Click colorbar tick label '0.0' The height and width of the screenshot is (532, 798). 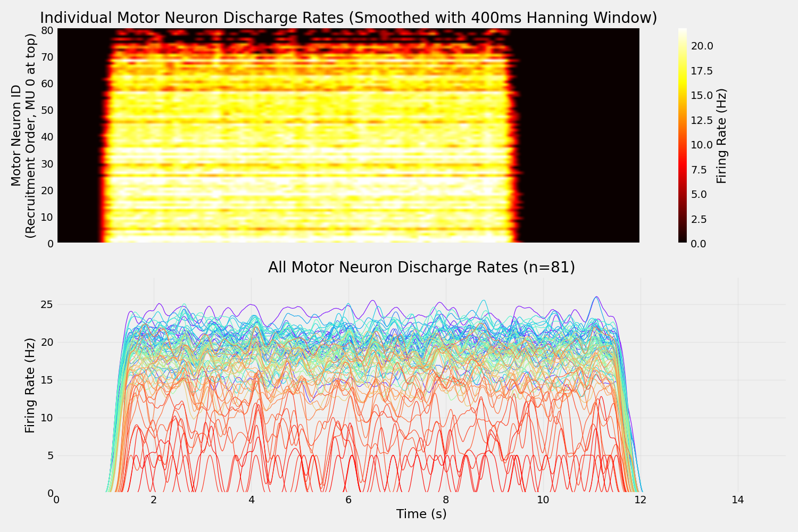coord(699,244)
